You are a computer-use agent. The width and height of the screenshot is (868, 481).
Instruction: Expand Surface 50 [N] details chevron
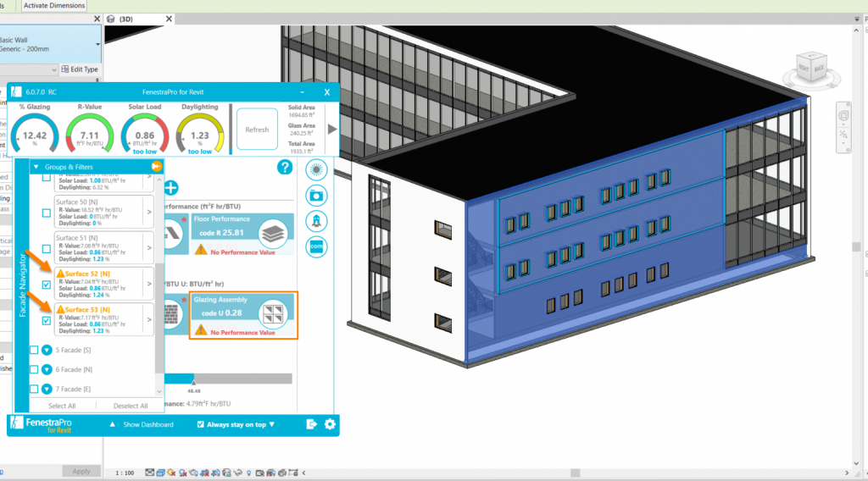coord(149,212)
